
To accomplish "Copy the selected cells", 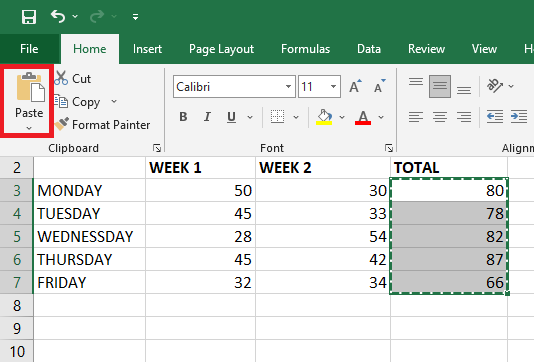I will [x=77, y=101].
